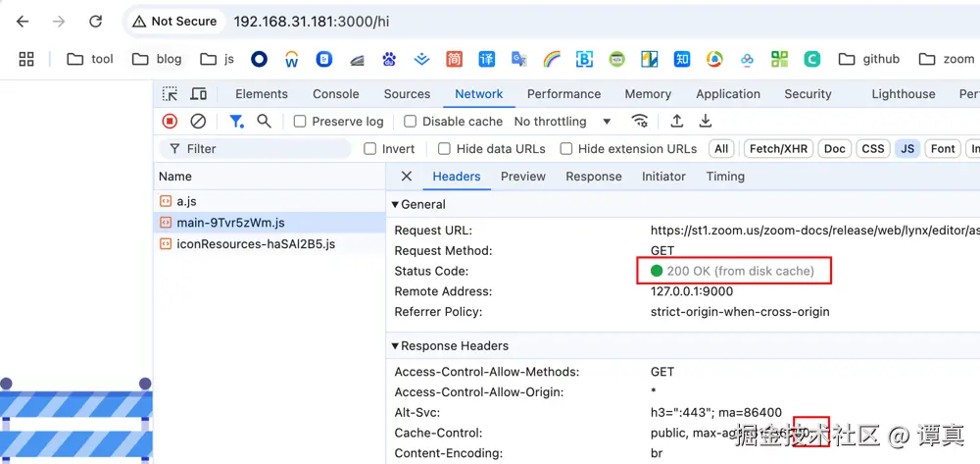Open the W logo bookmark
The image size is (980, 464).
click(x=292, y=60)
